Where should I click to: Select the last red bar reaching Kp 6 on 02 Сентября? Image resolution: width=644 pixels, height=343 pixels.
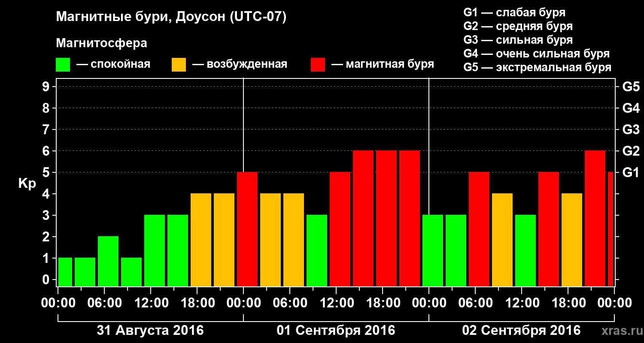[x=595, y=219]
